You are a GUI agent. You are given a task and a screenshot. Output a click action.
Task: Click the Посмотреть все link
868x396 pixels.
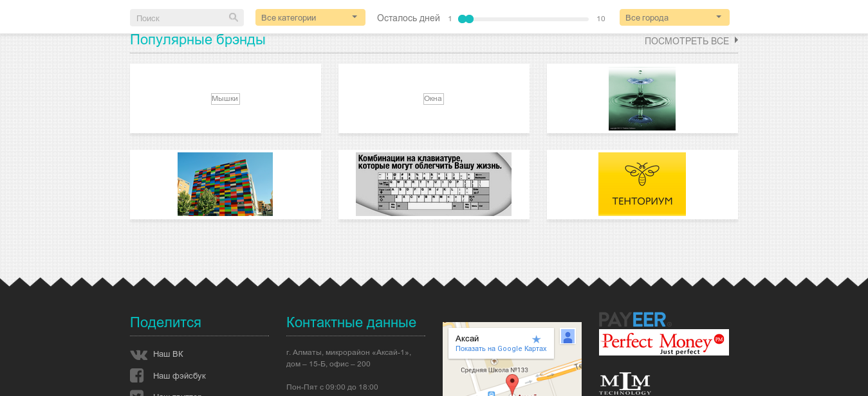(x=687, y=41)
